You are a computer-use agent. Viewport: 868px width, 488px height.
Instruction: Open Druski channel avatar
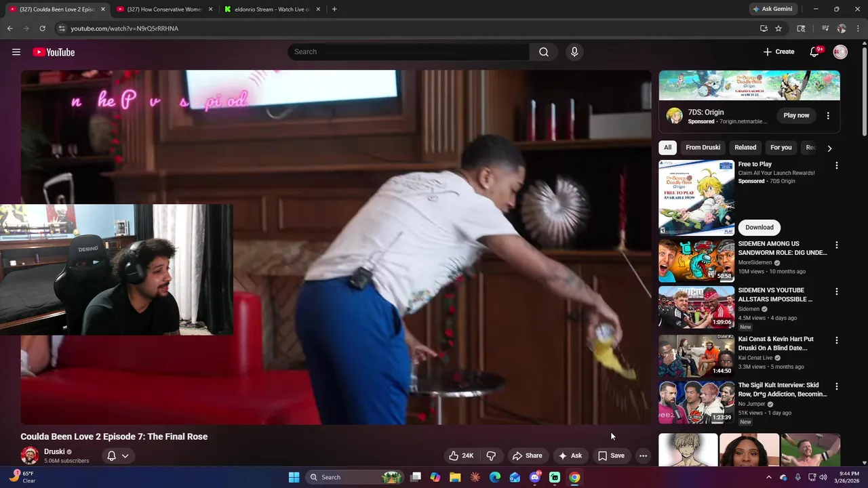30,455
